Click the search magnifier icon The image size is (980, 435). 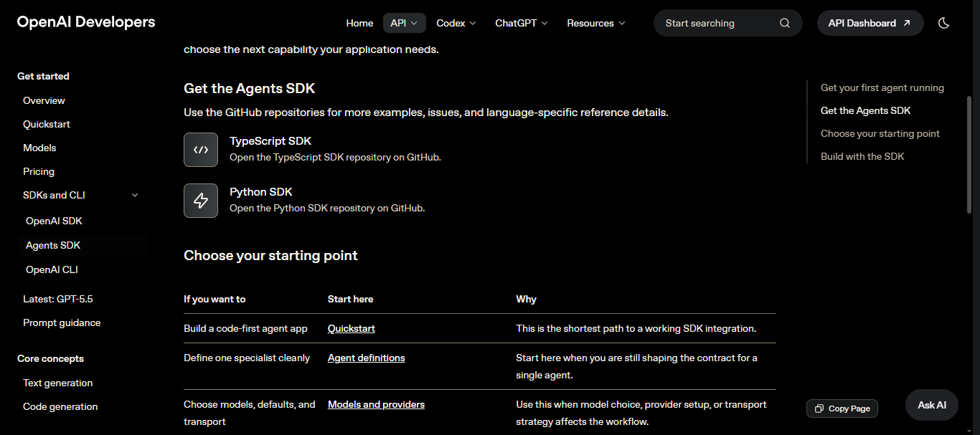point(785,23)
